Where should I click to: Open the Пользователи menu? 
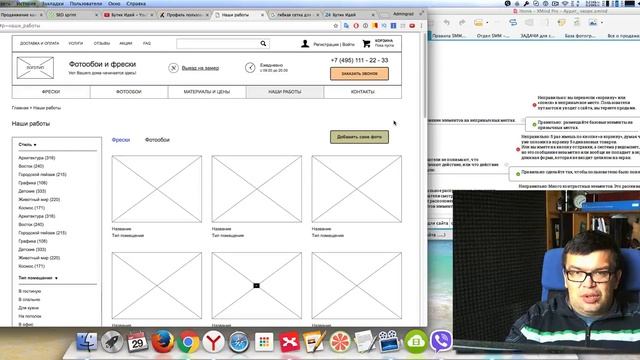[86, 4]
